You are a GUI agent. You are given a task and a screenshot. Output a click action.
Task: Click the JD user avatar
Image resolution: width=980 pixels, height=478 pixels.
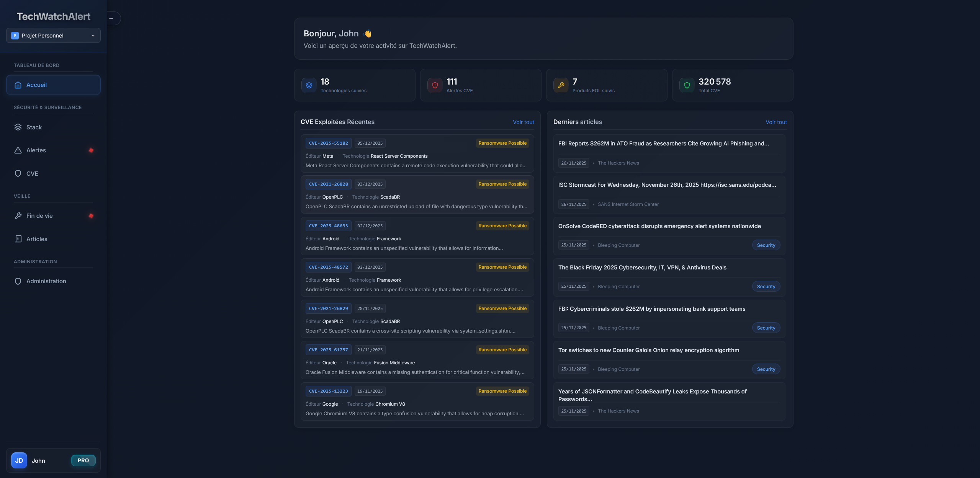pyautogui.click(x=19, y=460)
